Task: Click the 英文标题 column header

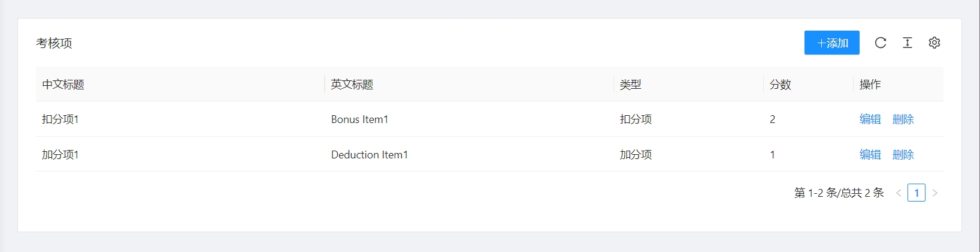Action: (352, 85)
